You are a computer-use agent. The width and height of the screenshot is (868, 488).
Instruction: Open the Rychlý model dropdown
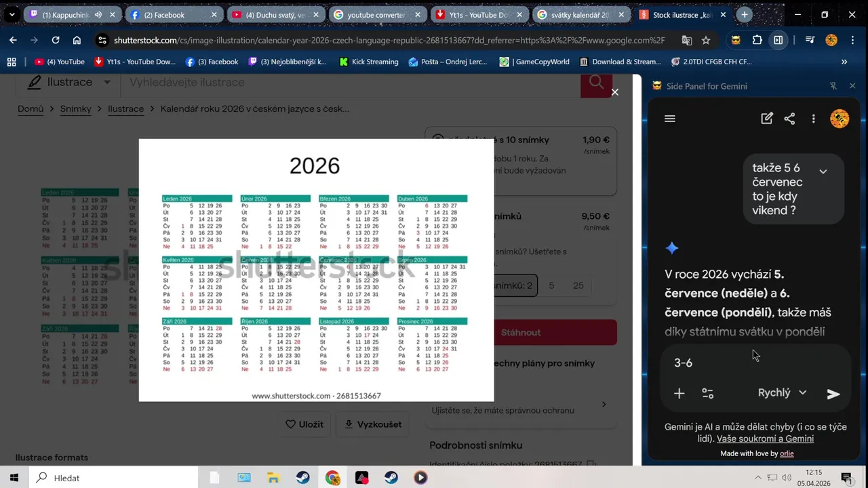pos(782,392)
